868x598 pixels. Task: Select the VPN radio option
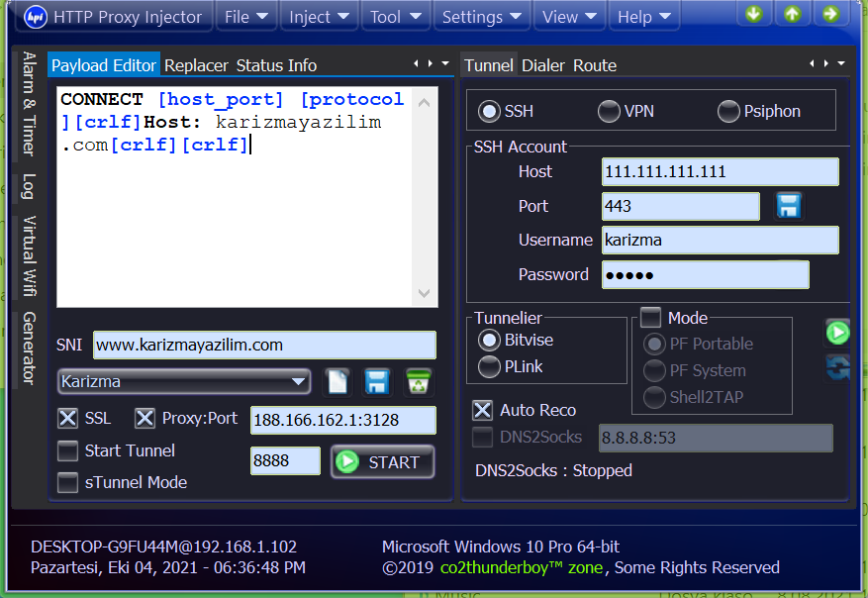[x=609, y=111]
